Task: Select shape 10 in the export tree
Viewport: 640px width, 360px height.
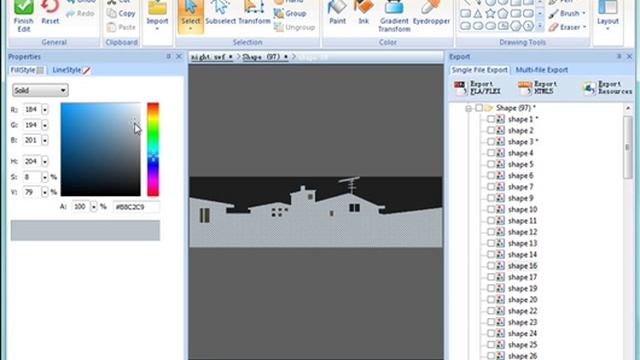Action: click(x=522, y=209)
